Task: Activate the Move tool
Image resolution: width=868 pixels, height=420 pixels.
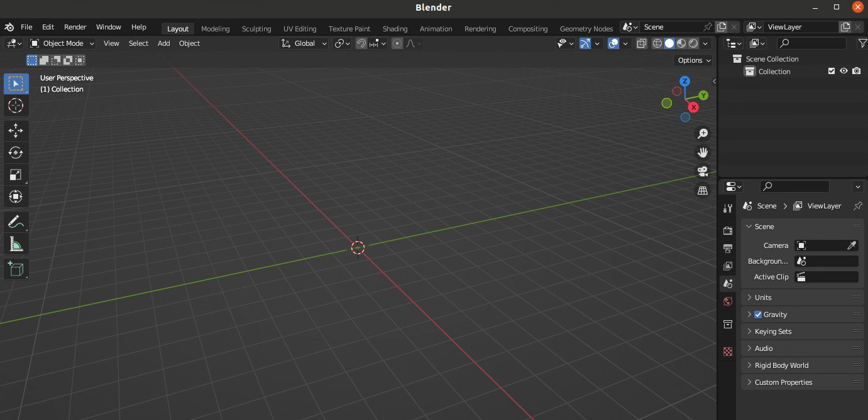Action: [16, 131]
